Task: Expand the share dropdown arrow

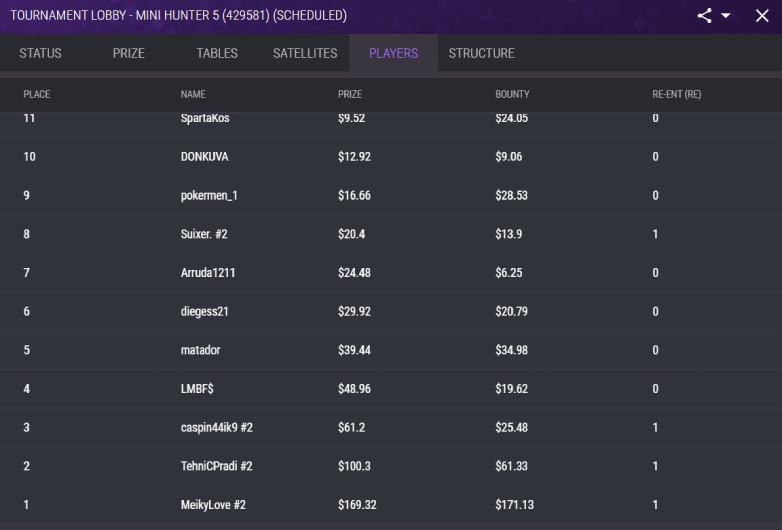Action: (726, 16)
